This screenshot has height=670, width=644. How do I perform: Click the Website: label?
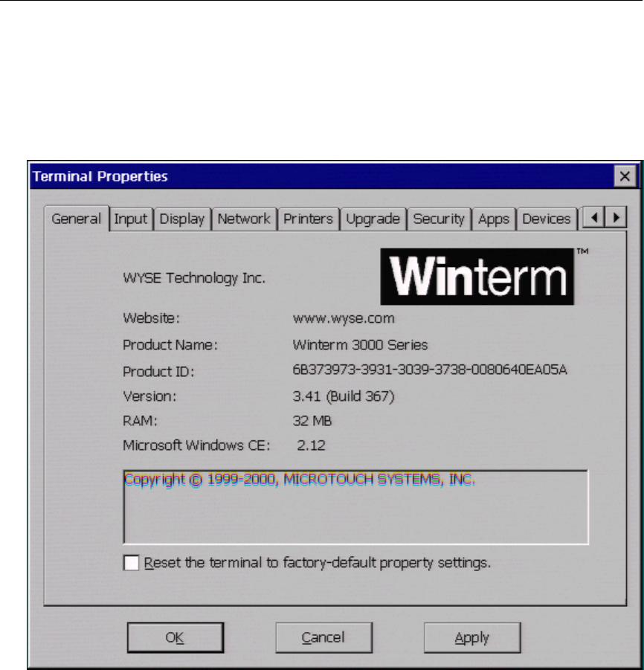pos(151,318)
